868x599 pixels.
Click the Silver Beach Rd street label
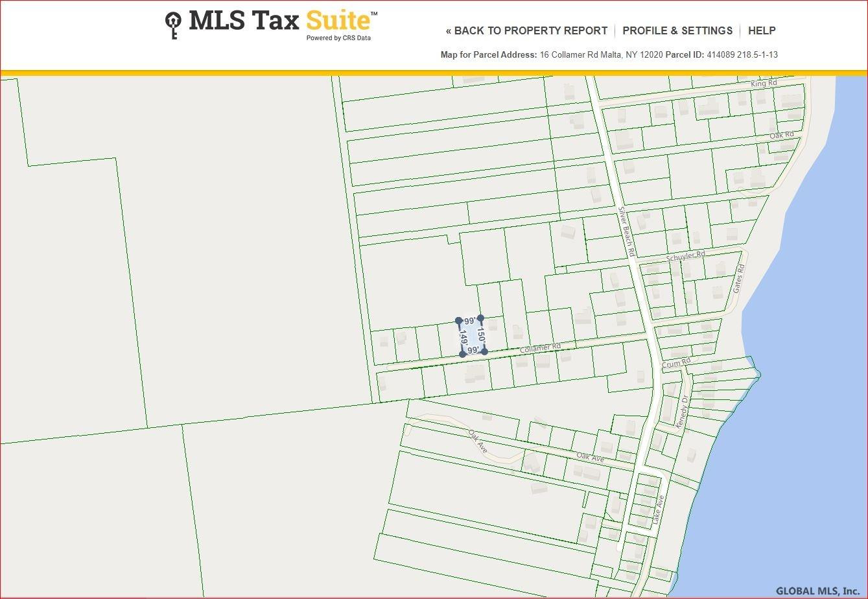tap(626, 231)
